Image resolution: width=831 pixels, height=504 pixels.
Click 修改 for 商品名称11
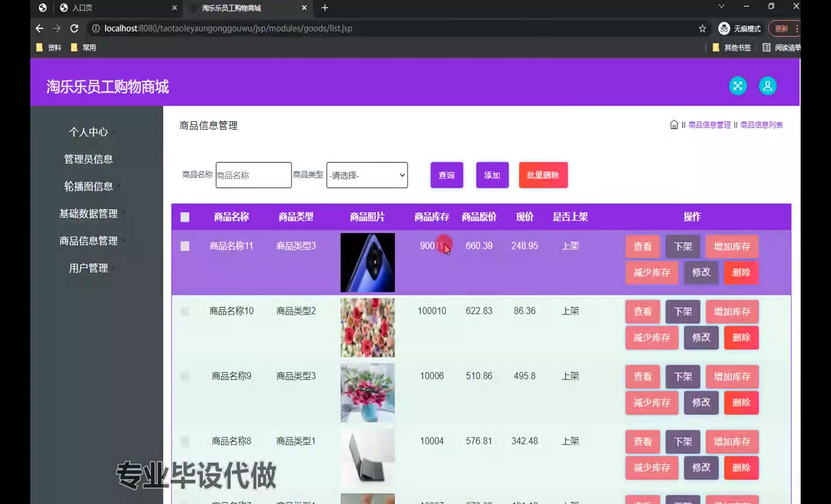click(x=701, y=272)
